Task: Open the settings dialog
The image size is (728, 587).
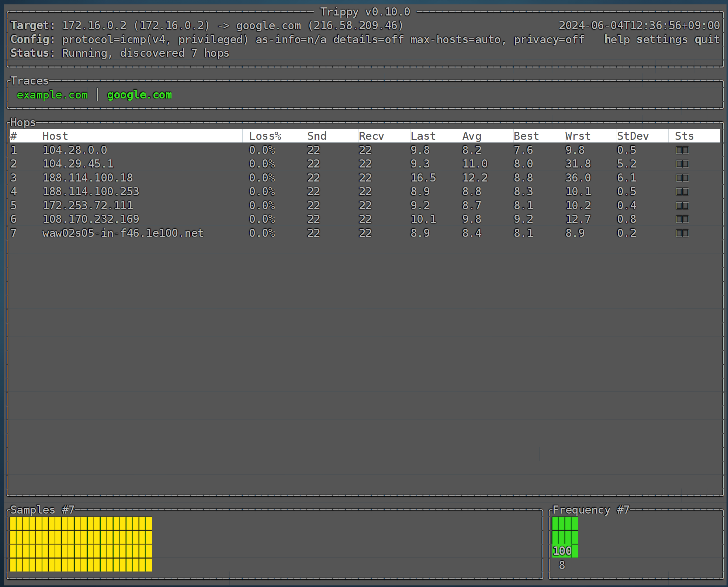Action: pyautogui.click(x=662, y=39)
